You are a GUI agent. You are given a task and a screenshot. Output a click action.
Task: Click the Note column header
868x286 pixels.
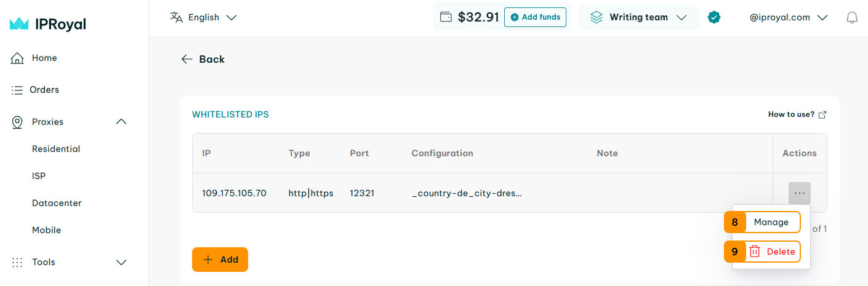coord(607,153)
